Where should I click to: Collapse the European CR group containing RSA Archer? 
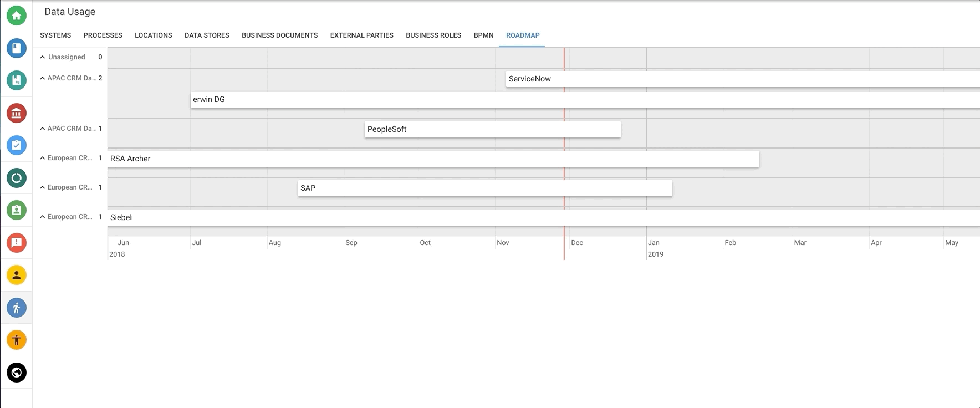click(x=43, y=158)
